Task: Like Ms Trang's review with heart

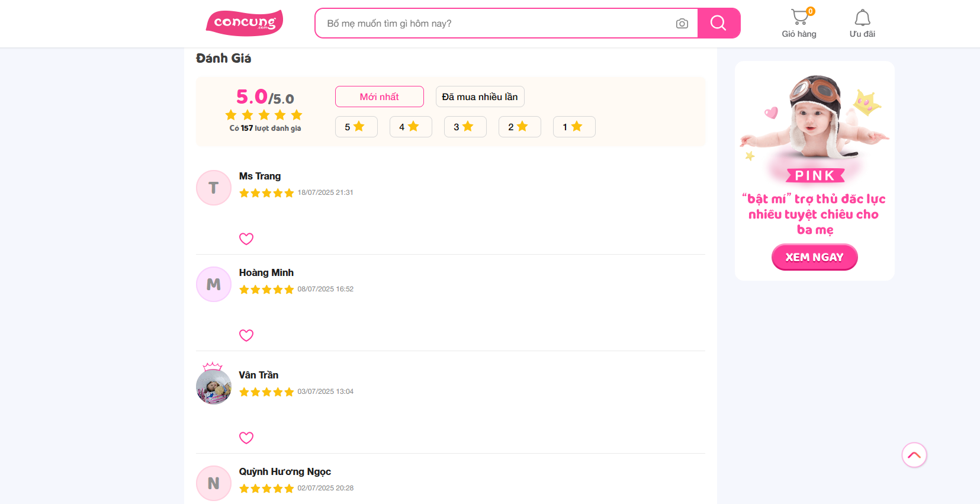Action: coord(246,239)
